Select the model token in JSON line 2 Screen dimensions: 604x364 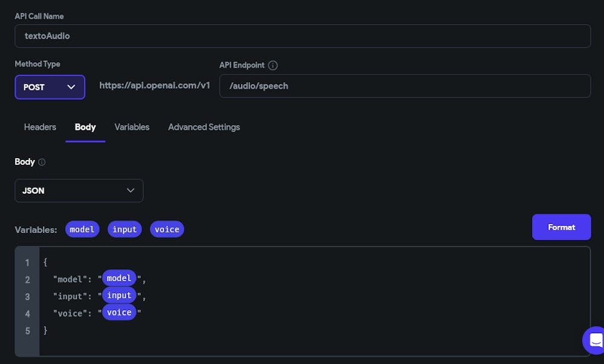pyautogui.click(x=119, y=278)
